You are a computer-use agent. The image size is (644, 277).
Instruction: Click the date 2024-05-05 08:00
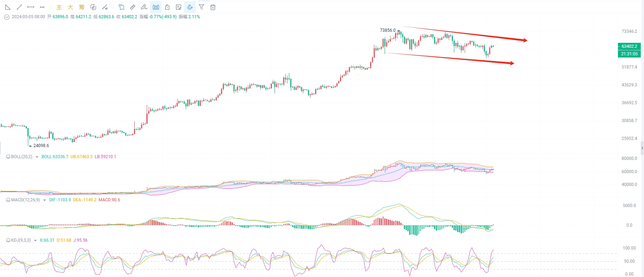click(28, 17)
